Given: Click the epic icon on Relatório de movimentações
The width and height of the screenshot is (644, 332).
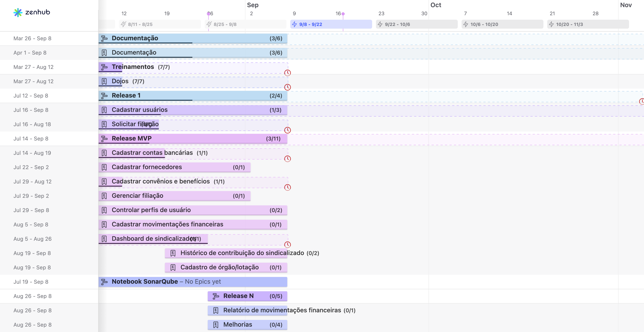Looking at the screenshot, I should (216, 311).
